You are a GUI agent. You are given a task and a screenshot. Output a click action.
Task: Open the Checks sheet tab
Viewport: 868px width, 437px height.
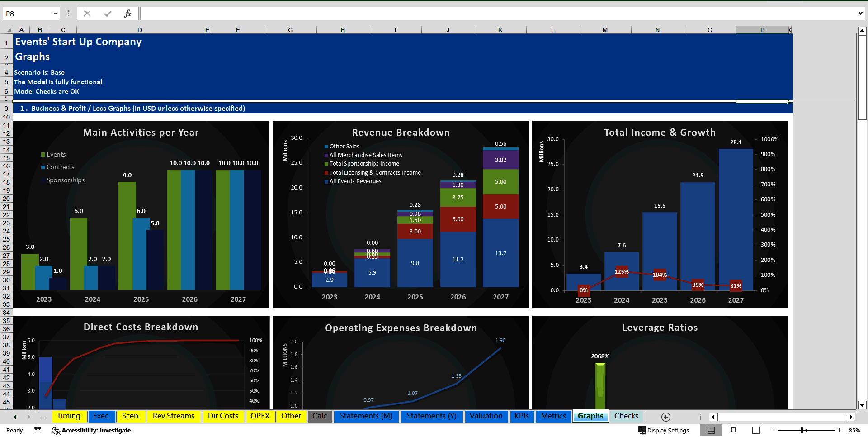tap(626, 416)
